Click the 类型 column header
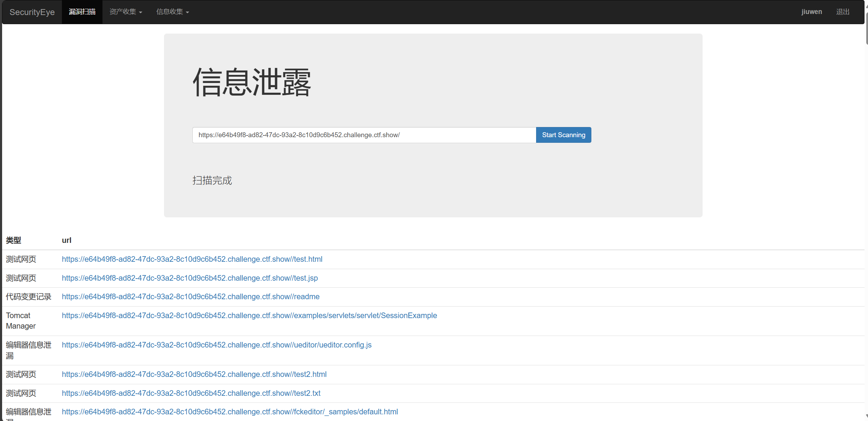This screenshot has height=421, width=868. tap(14, 240)
